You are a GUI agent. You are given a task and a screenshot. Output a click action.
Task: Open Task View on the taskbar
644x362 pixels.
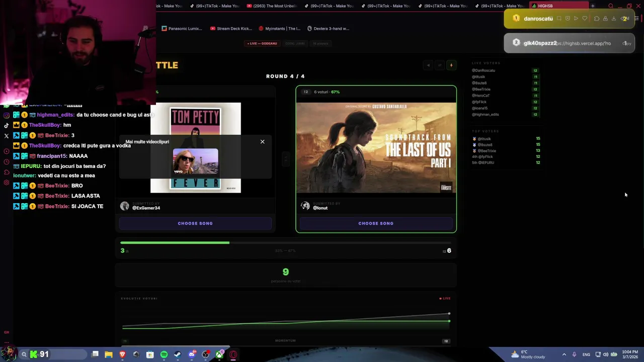(x=95, y=354)
